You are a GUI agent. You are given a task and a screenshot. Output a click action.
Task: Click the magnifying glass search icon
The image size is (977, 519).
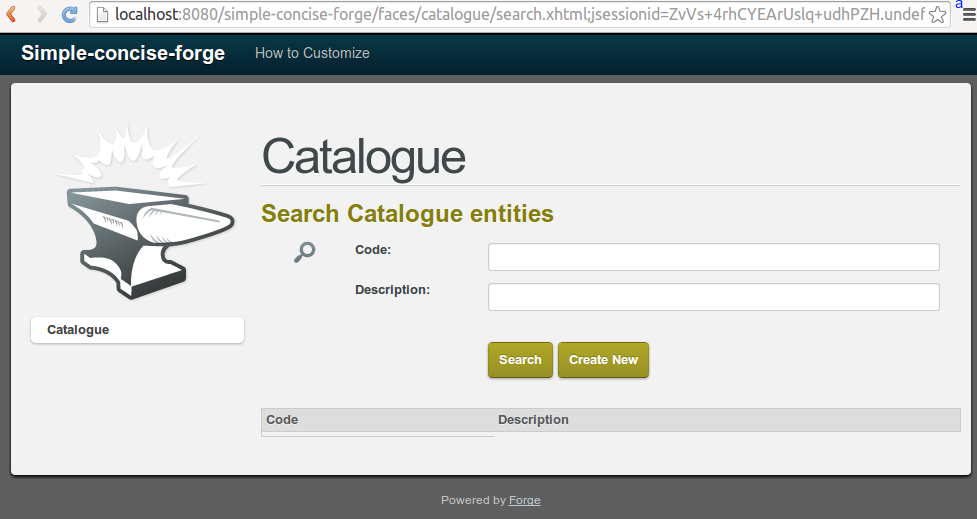(x=305, y=252)
